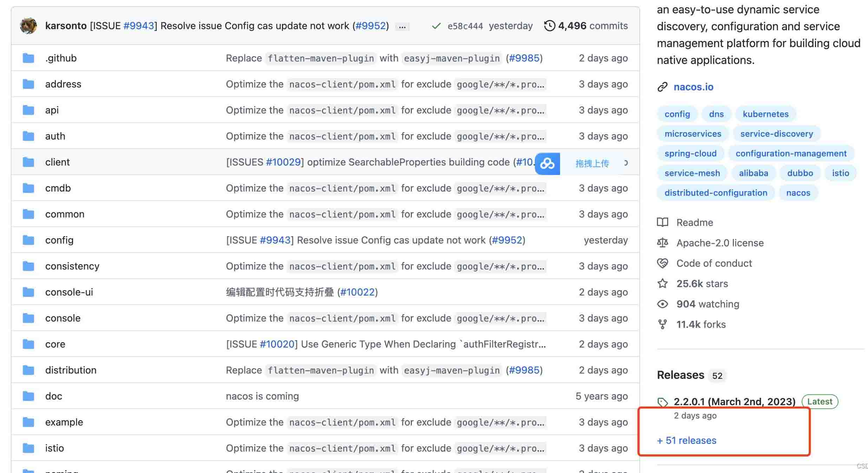Click the watching eye icon
Screen dimensions: 868x473
(663, 304)
